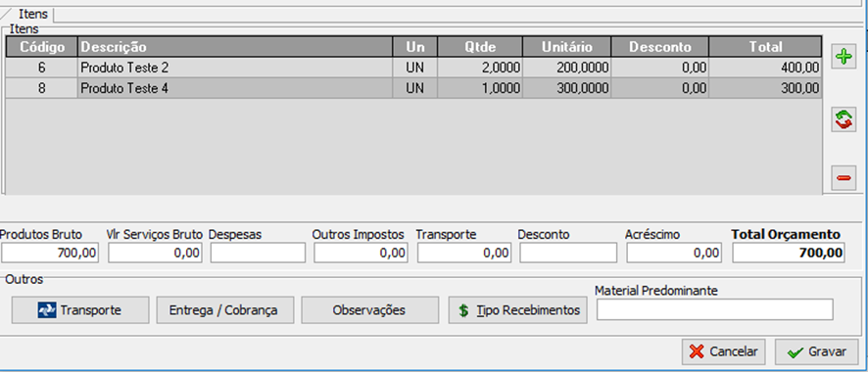Select the Acréscimo value field
868x372 pixels.
point(674,253)
